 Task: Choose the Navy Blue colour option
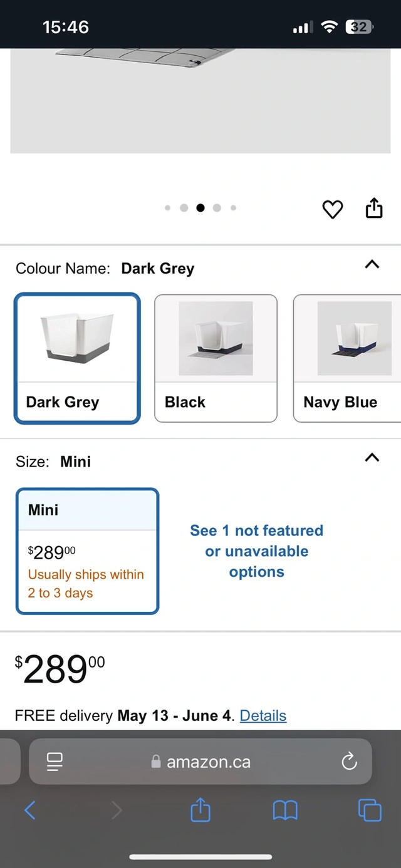pyautogui.click(x=347, y=358)
